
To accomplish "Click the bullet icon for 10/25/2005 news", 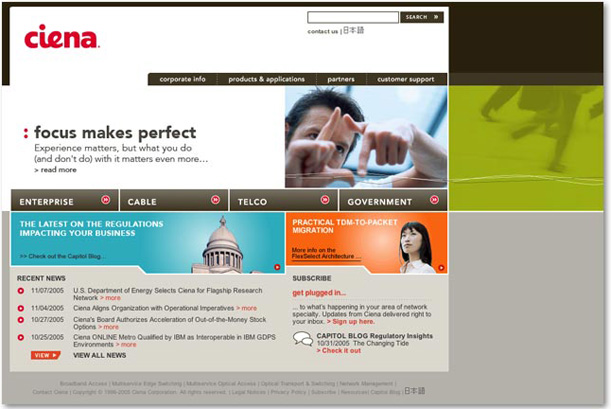I will [x=21, y=337].
